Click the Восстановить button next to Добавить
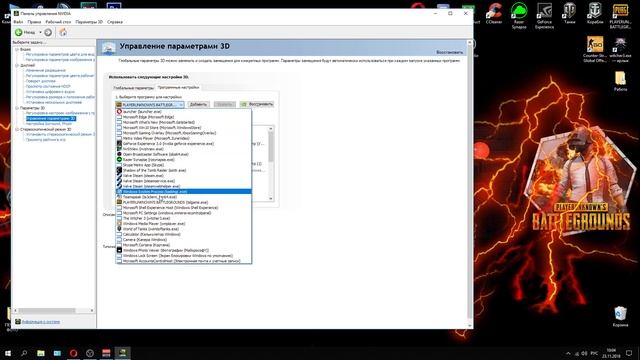 pyautogui.click(x=257, y=104)
